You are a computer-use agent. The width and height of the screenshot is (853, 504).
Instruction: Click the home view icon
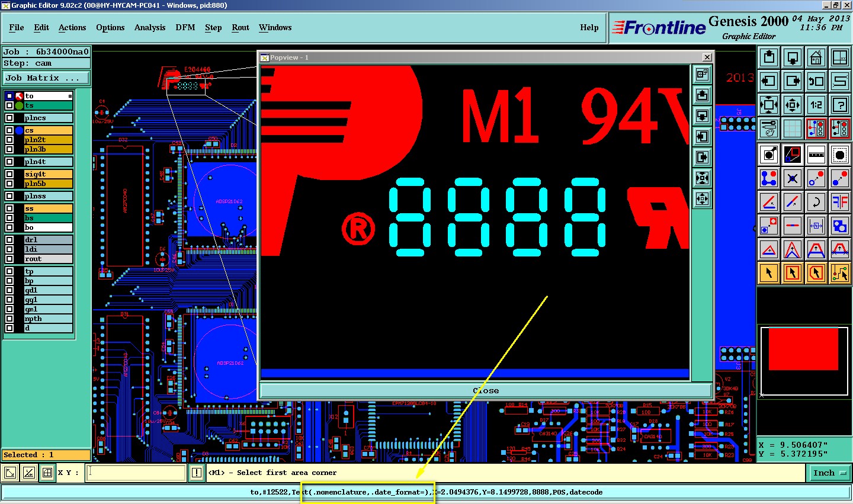tap(816, 57)
